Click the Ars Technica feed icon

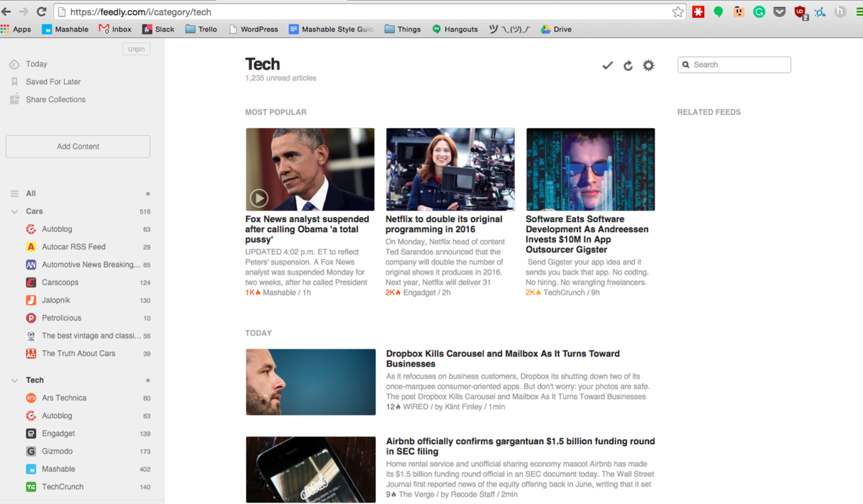point(31,398)
